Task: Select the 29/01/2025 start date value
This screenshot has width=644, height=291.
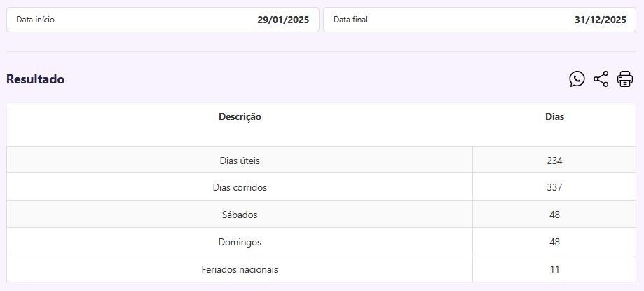Action: [283, 20]
